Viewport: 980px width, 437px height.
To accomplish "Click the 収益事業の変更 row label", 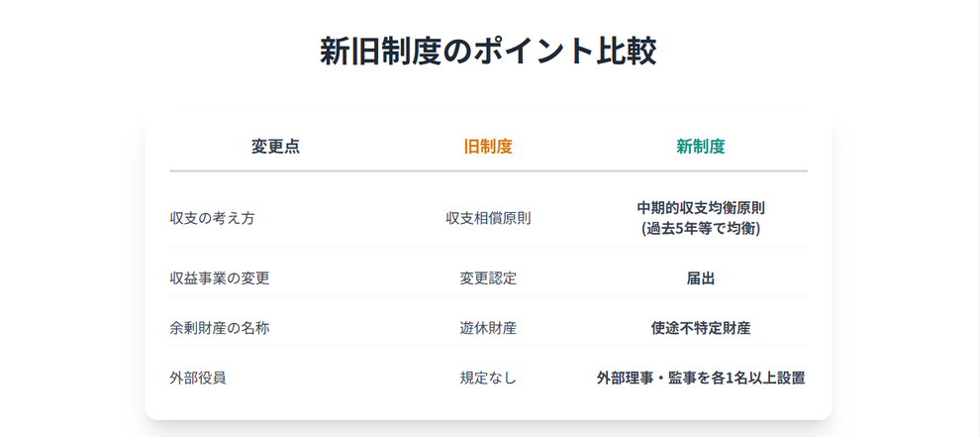I will (x=220, y=278).
